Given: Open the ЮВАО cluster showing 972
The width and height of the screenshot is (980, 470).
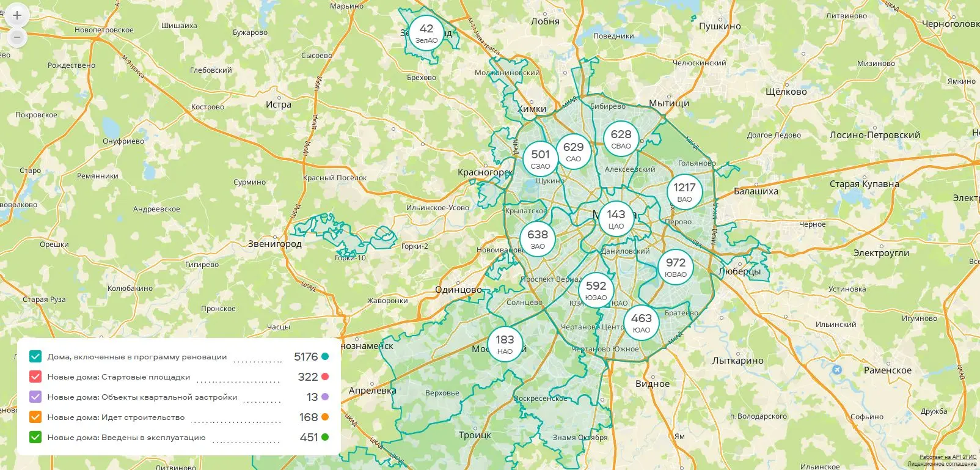Looking at the screenshot, I should (675, 267).
